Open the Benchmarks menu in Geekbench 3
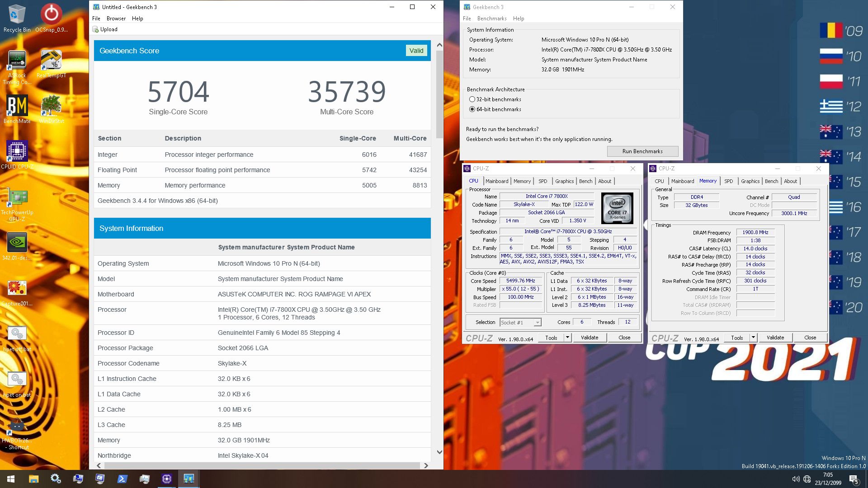 point(492,19)
